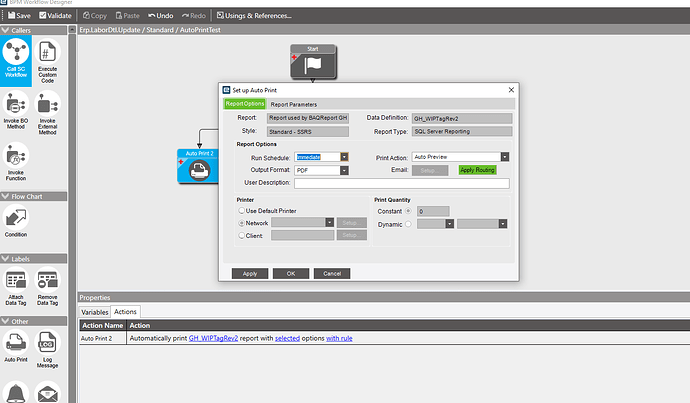Image resolution: width=690 pixels, height=403 pixels.
Task: Click the User Description input field
Action: (x=402, y=183)
